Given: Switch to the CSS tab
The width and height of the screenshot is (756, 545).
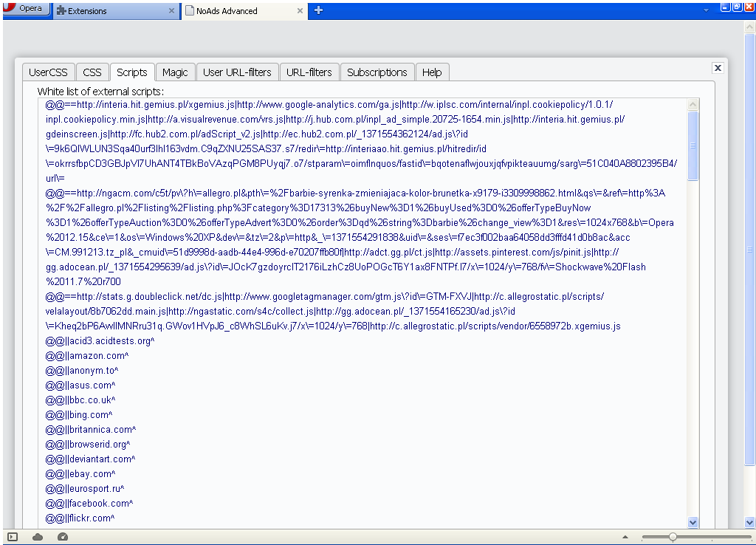Looking at the screenshot, I should tap(92, 72).
